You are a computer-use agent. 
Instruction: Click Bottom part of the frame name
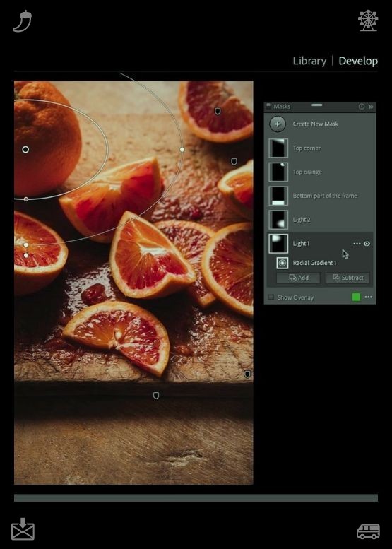click(325, 196)
